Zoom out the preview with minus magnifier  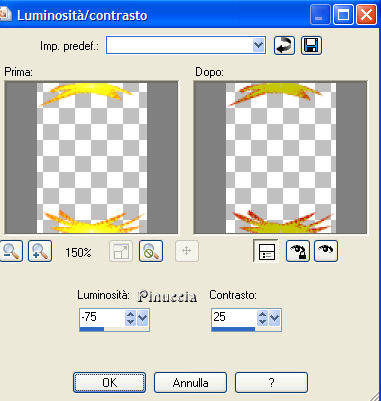point(11,251)
